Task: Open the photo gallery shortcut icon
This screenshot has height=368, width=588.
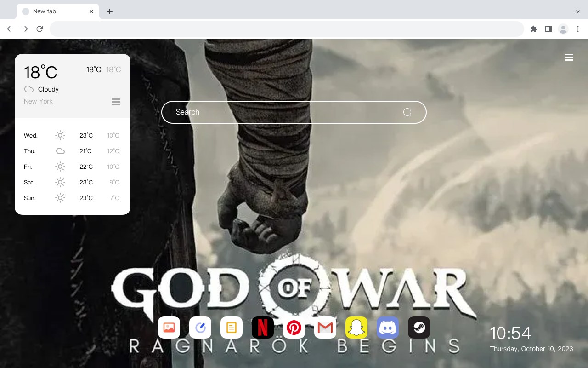Action: (x=169, y=328)
